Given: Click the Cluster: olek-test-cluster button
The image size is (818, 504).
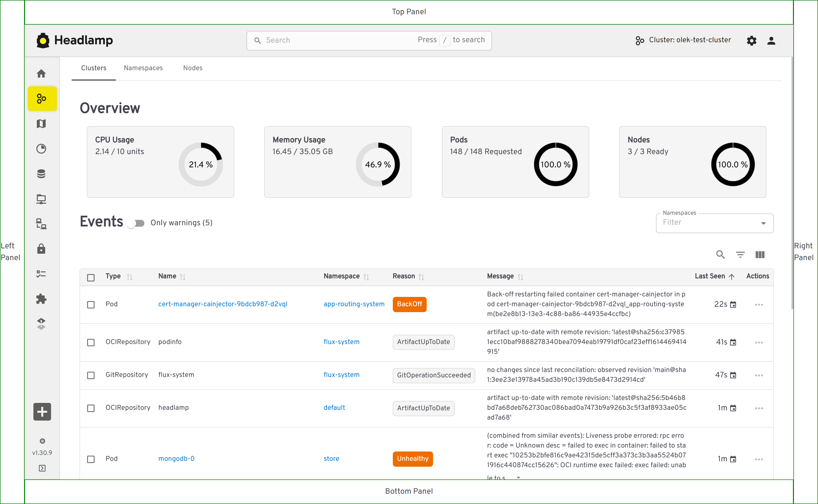Looking at the screenshot, I should 683,40.
